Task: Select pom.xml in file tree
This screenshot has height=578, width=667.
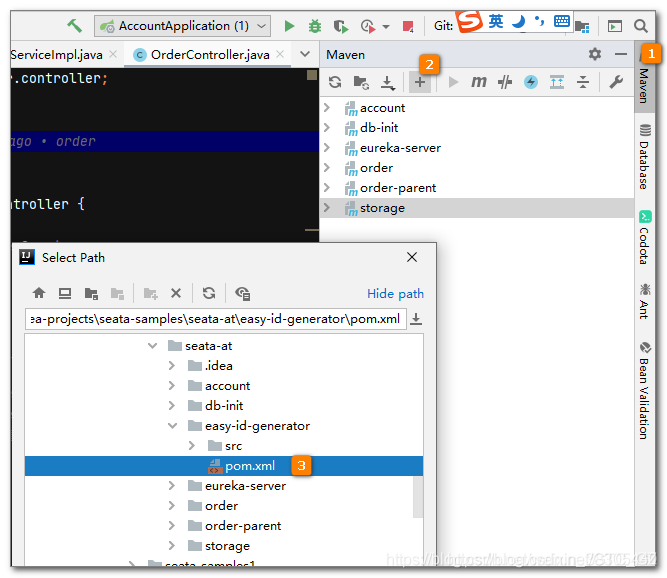Action: [x=224, y=466]
